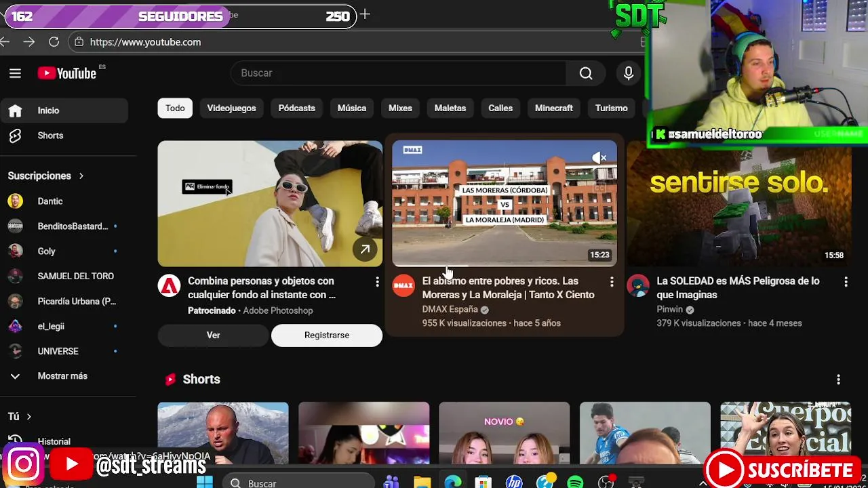This screenshot has height=488, width=868.
Task: Open the Adobe Photoshop ad thumbnail
Action: pos(270,203)
